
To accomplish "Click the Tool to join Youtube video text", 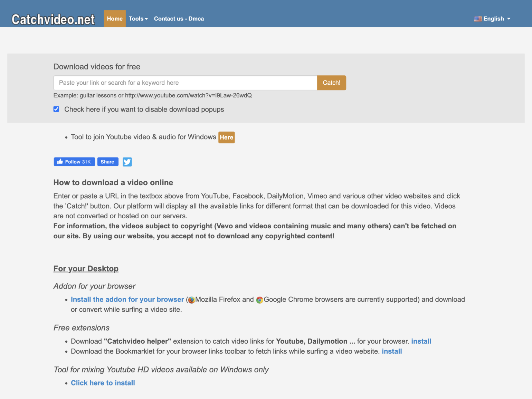I will click(x=143, y=137).
